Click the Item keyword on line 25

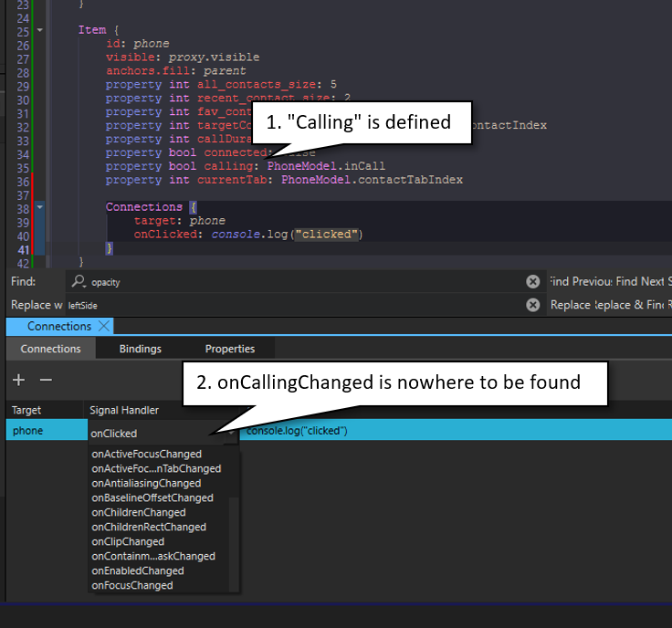pos(92,29)
